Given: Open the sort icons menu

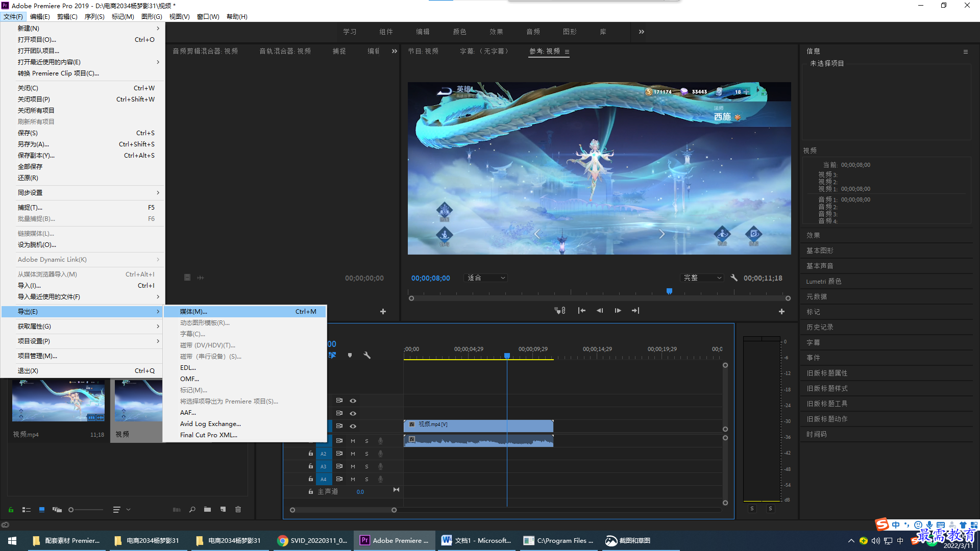Looking at the screenshot, I should coord(121,510).
